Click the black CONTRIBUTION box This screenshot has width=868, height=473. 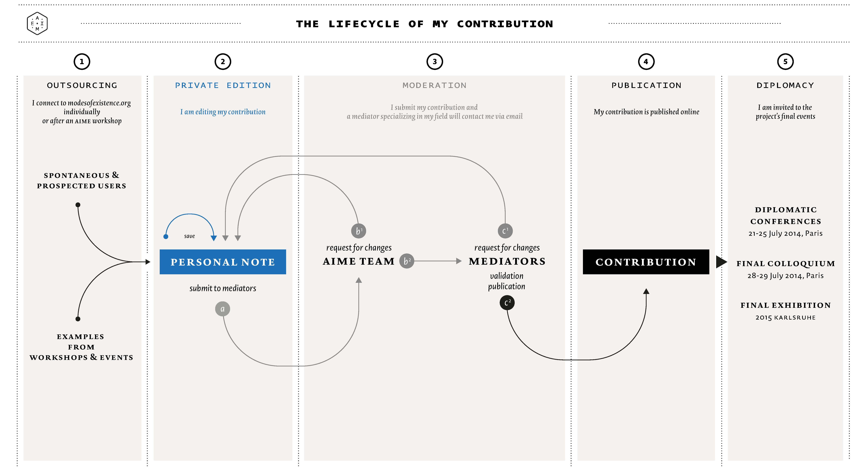[646, 262]
